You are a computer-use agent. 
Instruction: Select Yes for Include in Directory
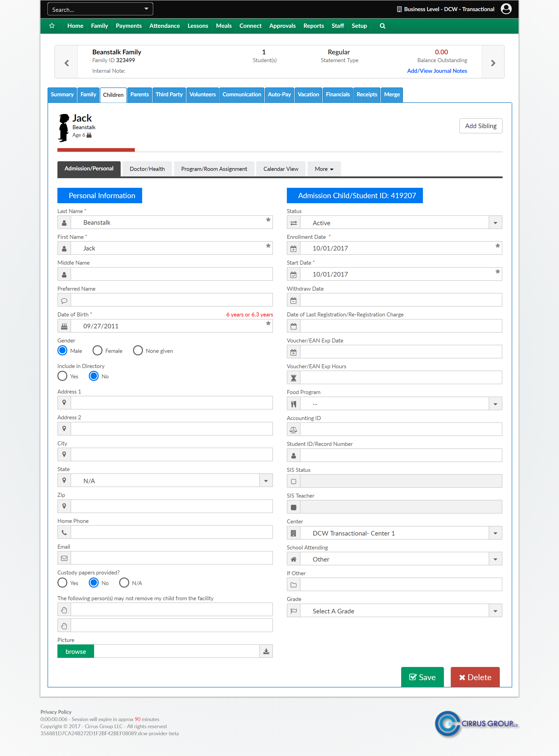(62, 376)
